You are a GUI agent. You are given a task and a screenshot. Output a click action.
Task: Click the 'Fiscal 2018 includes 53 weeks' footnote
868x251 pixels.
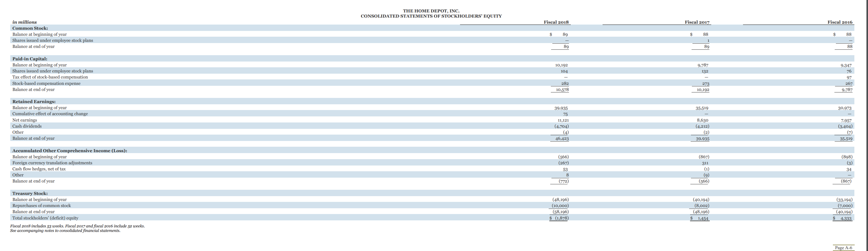click(x=77, y=226)
